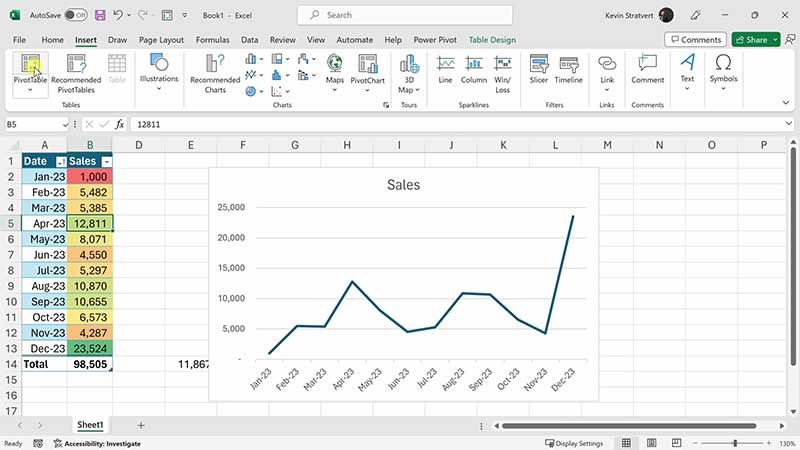The width and height of the screenshot is (800, 450).
Task: Switch to Normal view in status bar
Action: coord(626,443)
